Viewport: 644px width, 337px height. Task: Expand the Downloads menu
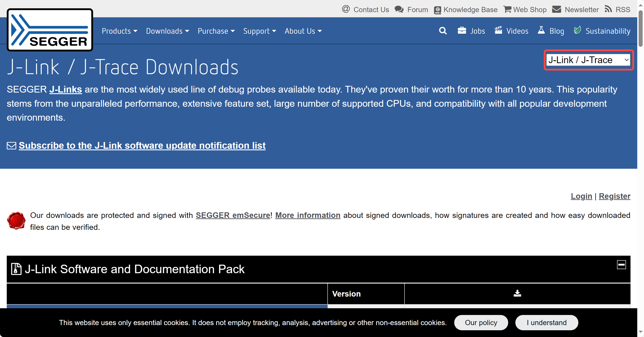pos(168,31)
